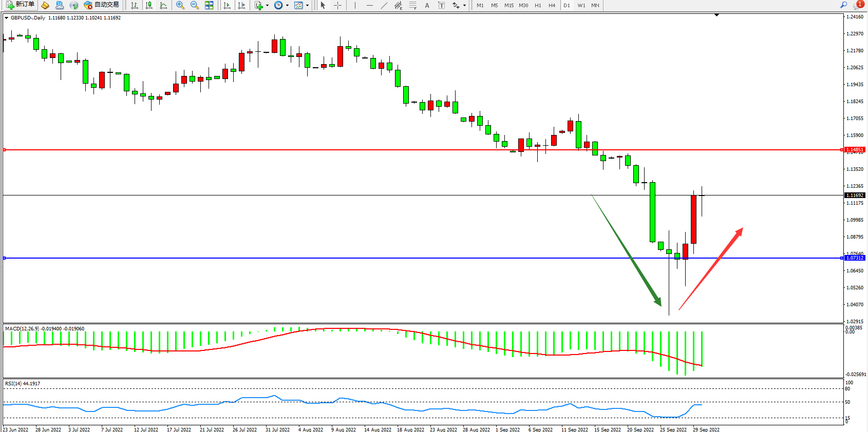Zoom out on the chart

195,5
